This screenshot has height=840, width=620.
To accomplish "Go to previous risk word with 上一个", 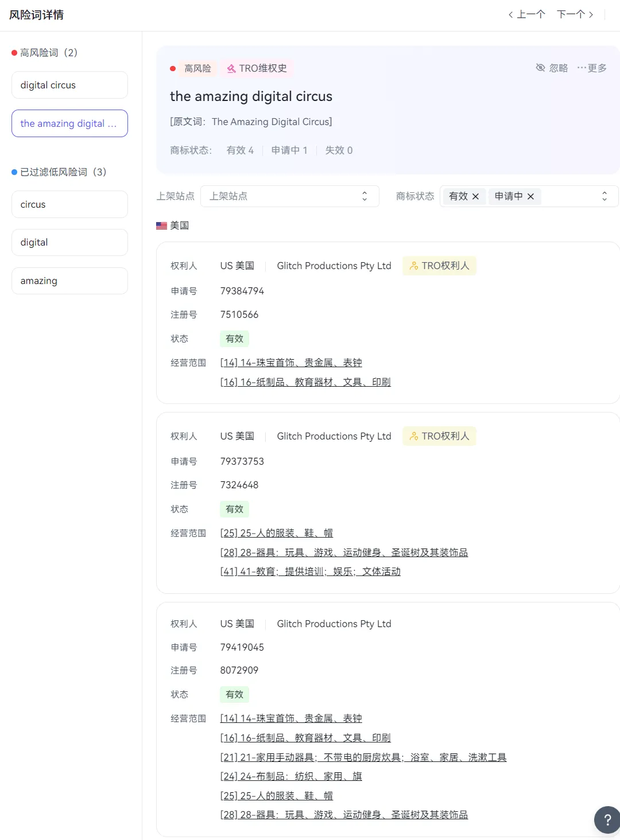I will point(526,14).
